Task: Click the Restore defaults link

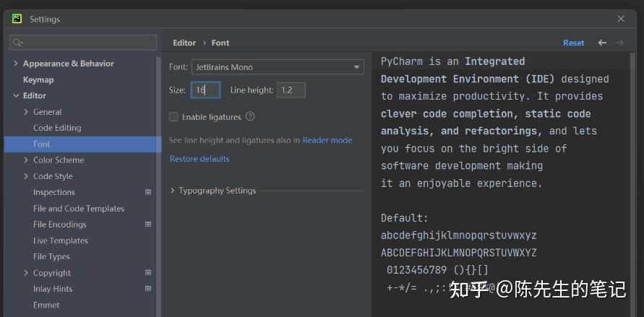Action: 199,159
